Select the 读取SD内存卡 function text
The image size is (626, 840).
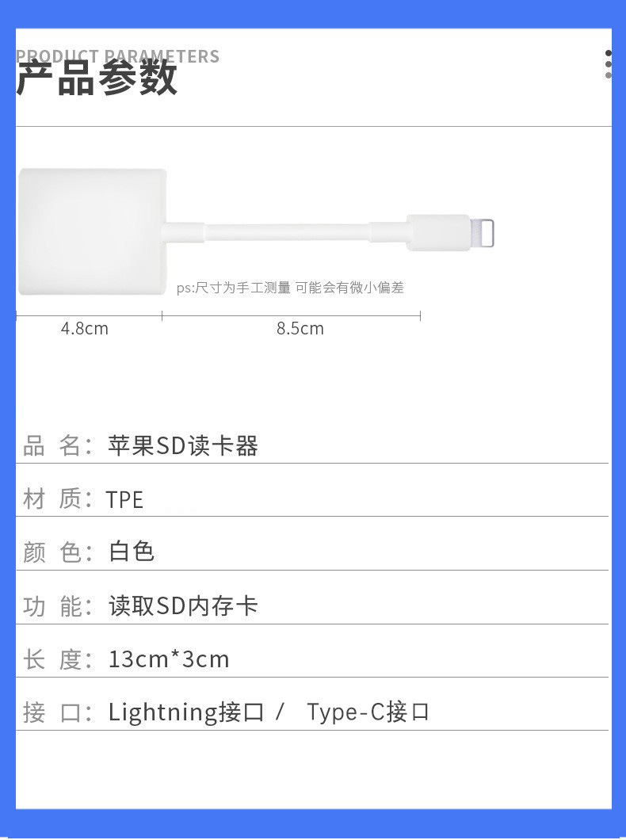[x=183, y=606]
